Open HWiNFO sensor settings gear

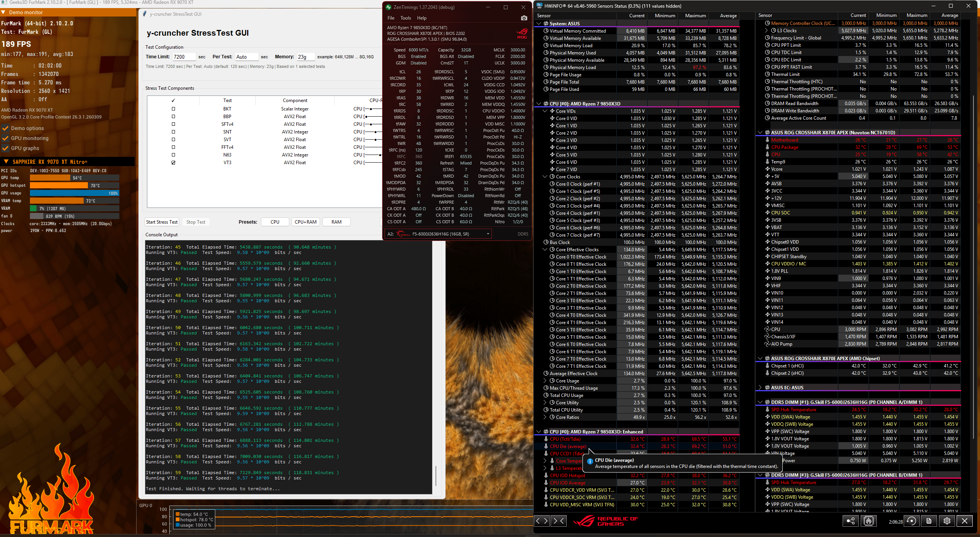pyautogui.click(x=947, y=521)
